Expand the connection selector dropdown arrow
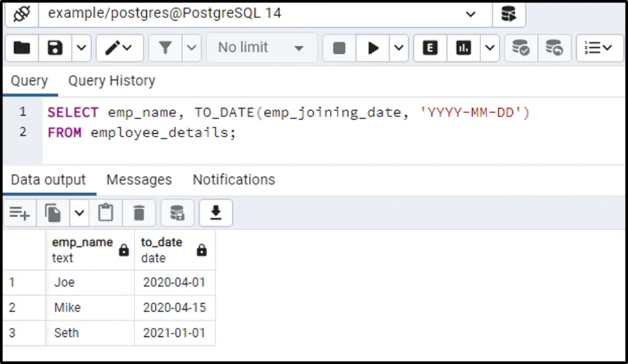 click(470, 14)
